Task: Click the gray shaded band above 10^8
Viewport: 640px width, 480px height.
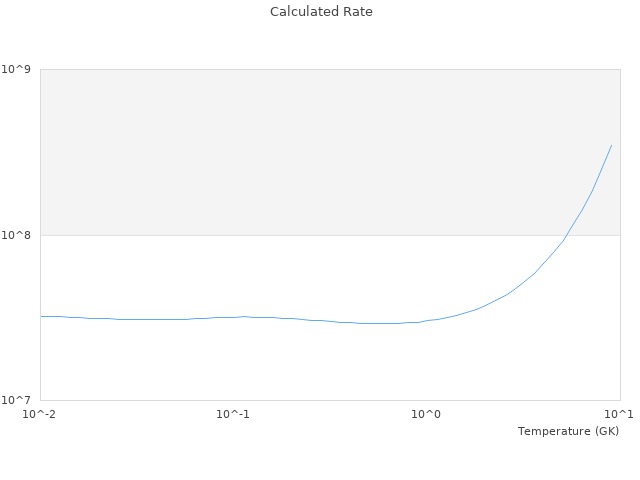Action: 300,150
